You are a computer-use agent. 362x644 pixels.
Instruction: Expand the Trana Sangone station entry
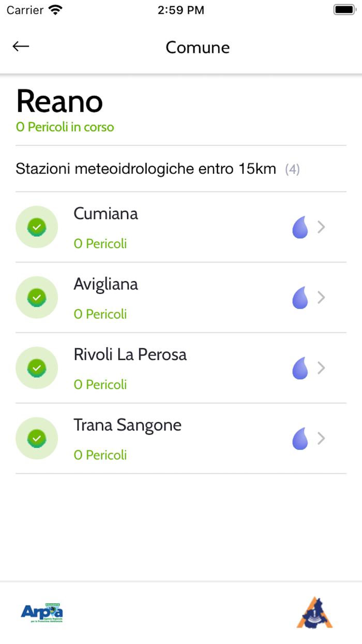coord(321,438)
